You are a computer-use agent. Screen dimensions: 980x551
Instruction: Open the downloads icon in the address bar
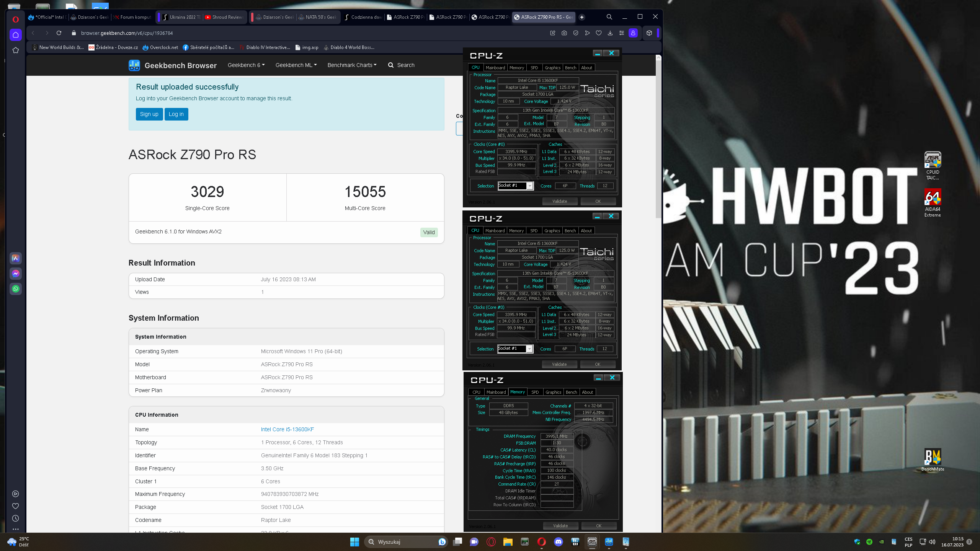[610, 33]
